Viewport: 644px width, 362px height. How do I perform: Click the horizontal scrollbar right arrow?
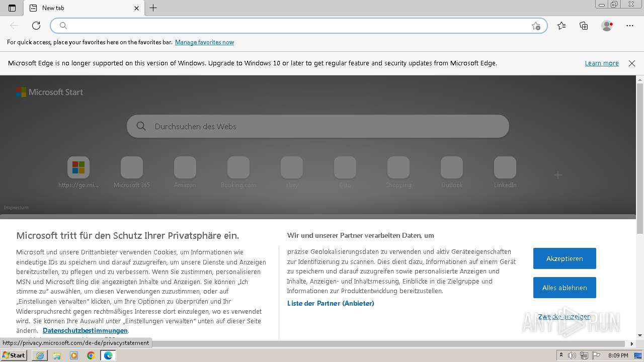click(x=632, y=344)
